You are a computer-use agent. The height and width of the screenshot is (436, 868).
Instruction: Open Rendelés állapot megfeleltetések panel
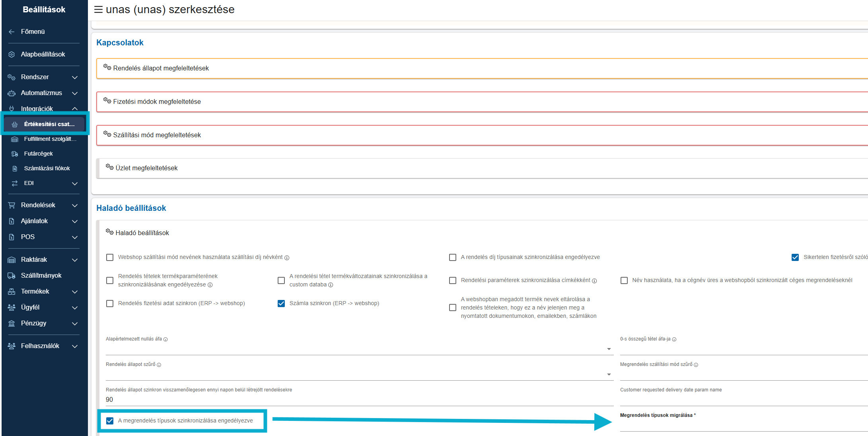point(482,68)
